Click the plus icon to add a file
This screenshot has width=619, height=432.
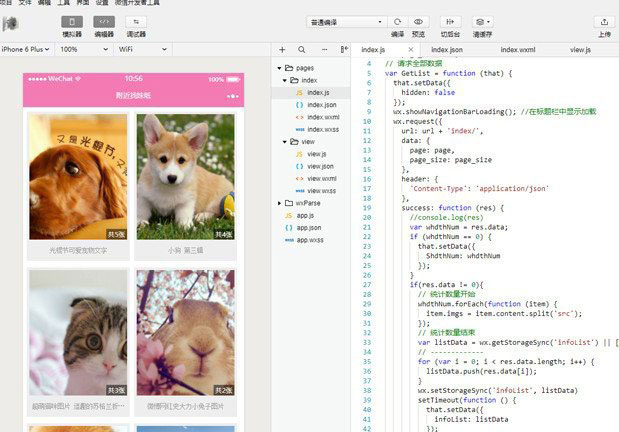coord(283,48)
